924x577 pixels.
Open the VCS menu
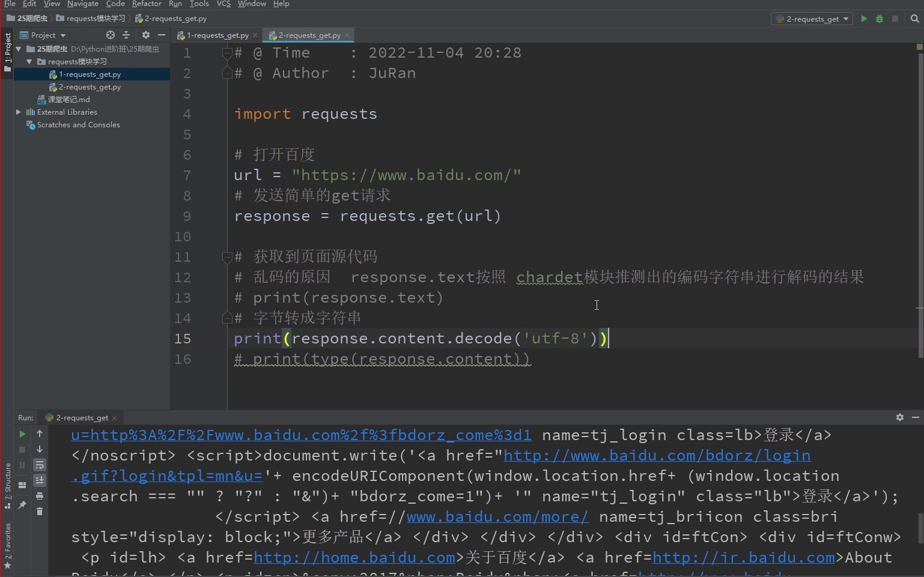(223, 4)
